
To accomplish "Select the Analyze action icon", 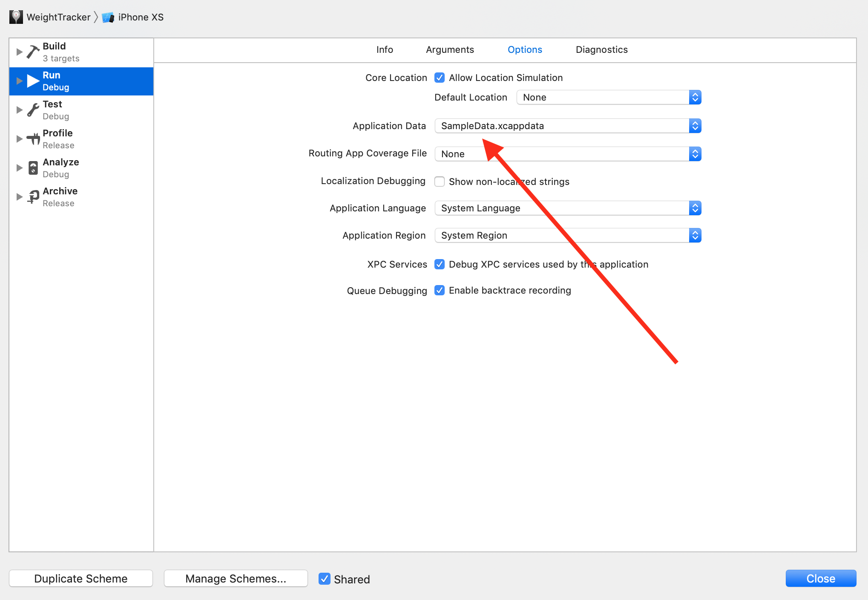I will click(33, 168).
